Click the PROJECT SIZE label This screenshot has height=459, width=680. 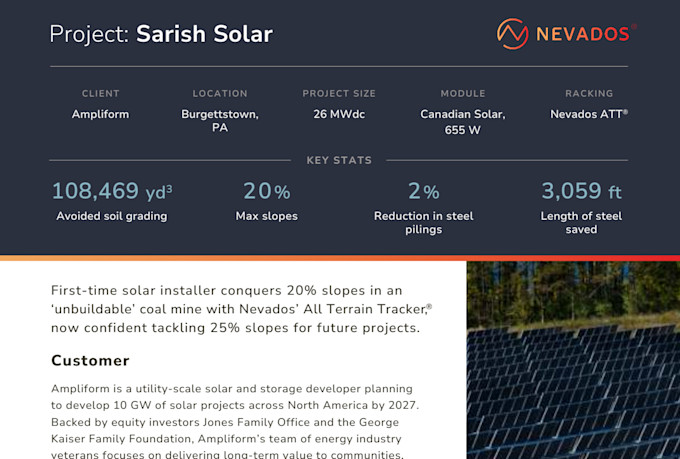tap(339, 93)
